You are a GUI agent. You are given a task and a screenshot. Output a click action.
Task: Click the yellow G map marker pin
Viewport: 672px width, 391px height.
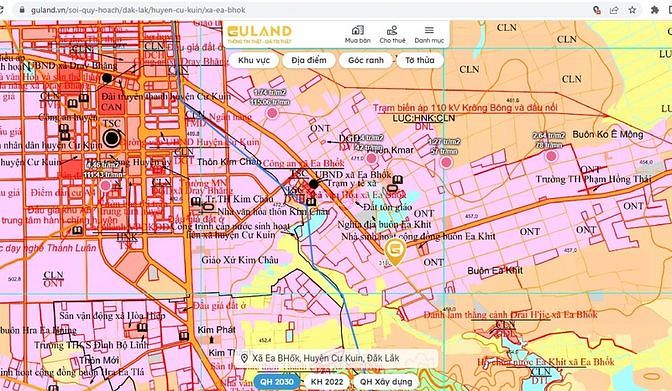(395, 252)
